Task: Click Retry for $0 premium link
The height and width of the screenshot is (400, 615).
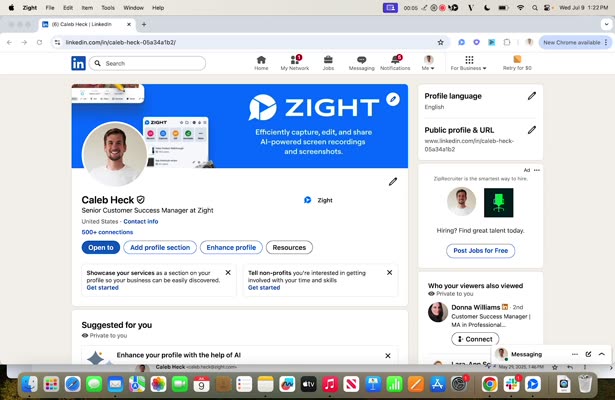Action: [x=517, y=63]
